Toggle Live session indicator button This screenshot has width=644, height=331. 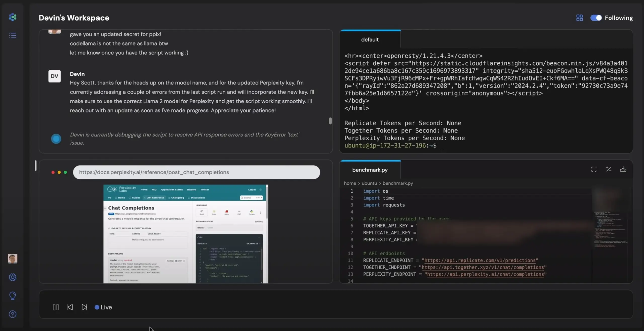point(103,307)
